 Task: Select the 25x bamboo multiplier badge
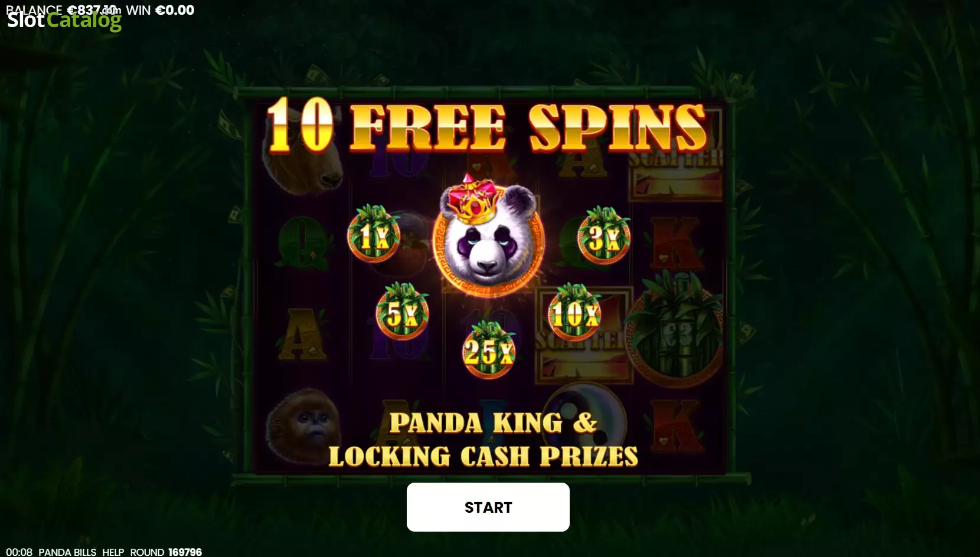click(x=488, y=350)
